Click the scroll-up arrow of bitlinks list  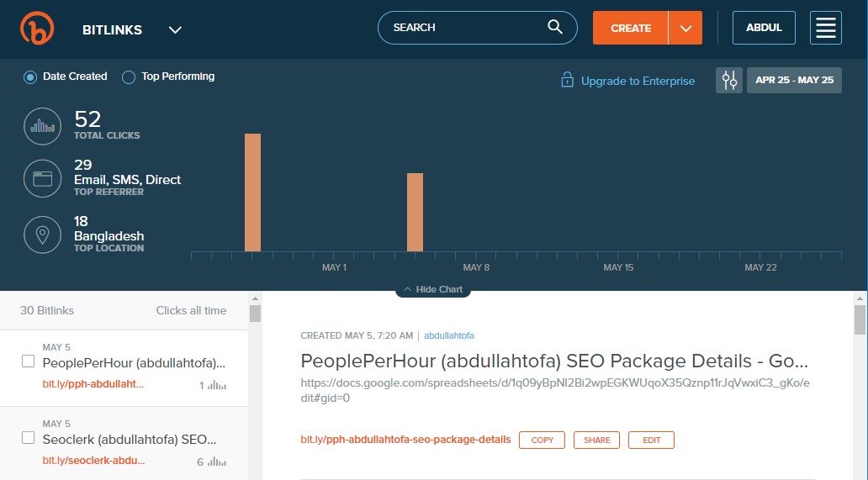(255, 298)
